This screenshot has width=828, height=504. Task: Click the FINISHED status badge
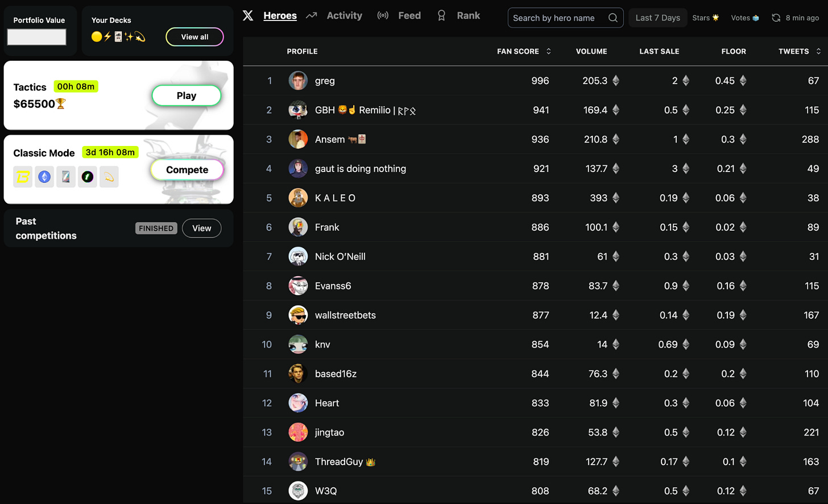[x=156, y=228]
